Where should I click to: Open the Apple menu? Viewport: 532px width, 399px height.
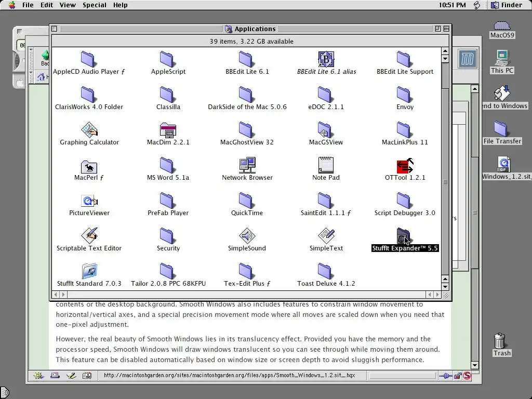(12, 5)
